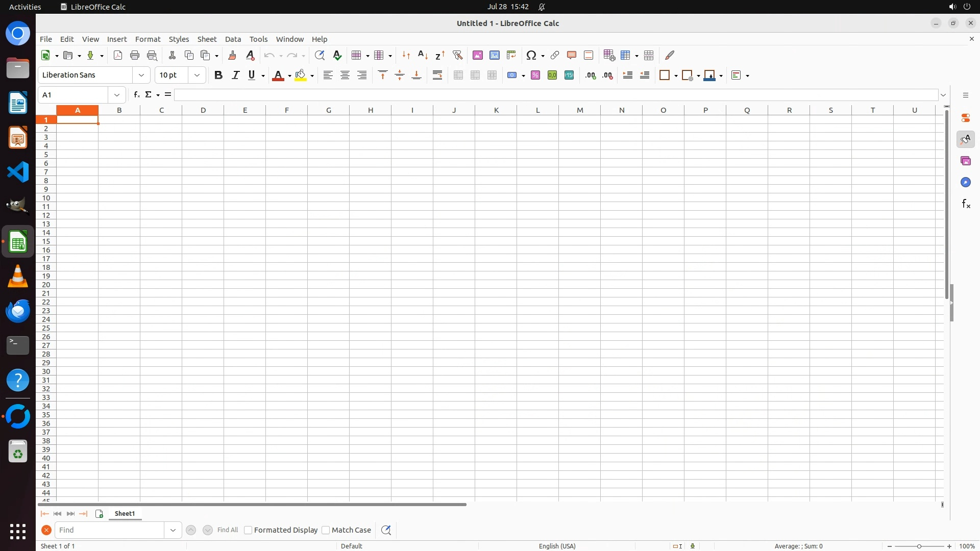The width and height of the screenshot is (980, 551).
Task: Open the Function Wizard next to Name Box
Action: click(x=136, y=95)
